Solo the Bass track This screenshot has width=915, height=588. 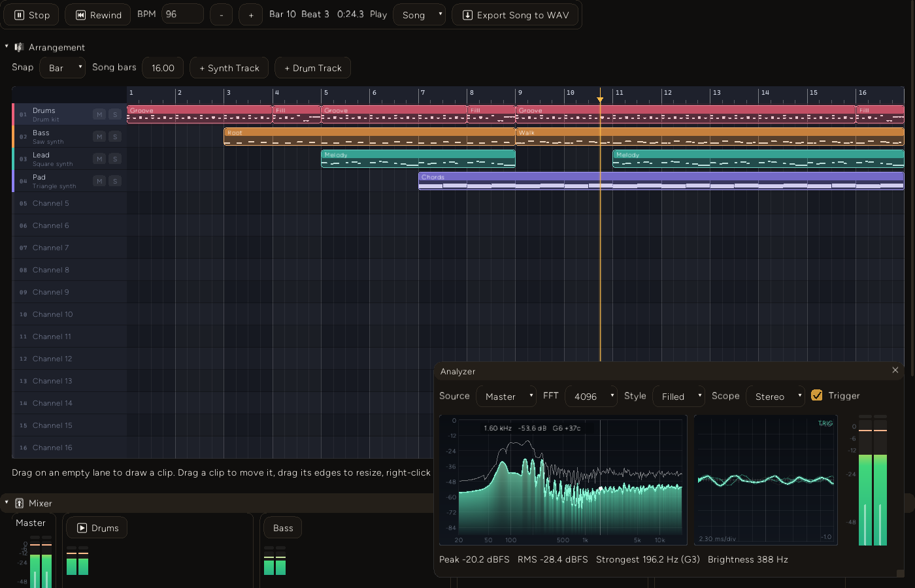[115, 137]
